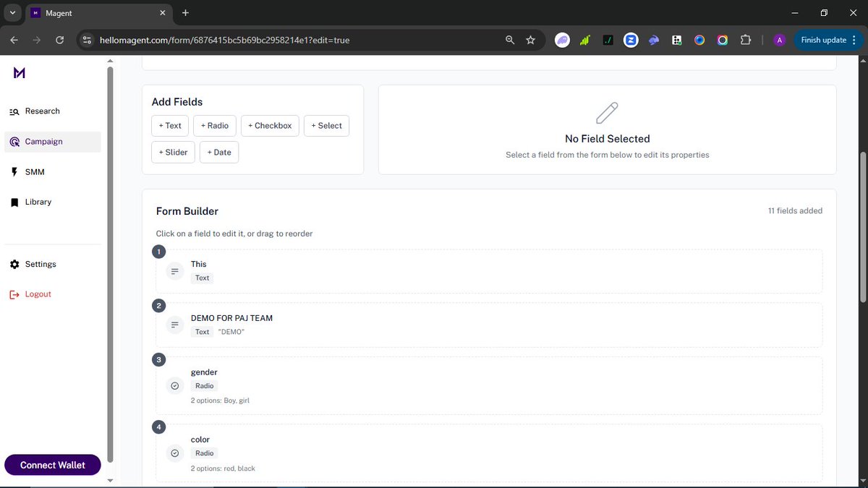Click the address bar URL
The image size is (868, 488).
click(x=225, y=40)
